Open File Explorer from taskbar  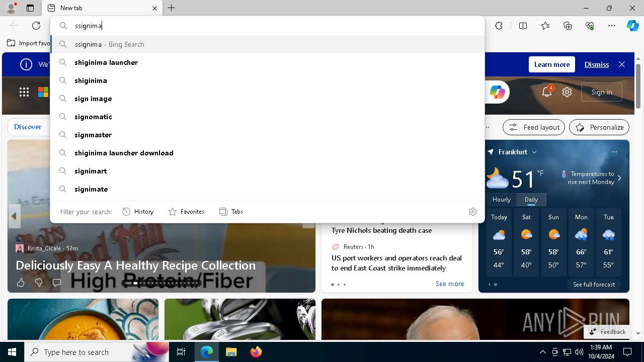(x=231, y=352)
